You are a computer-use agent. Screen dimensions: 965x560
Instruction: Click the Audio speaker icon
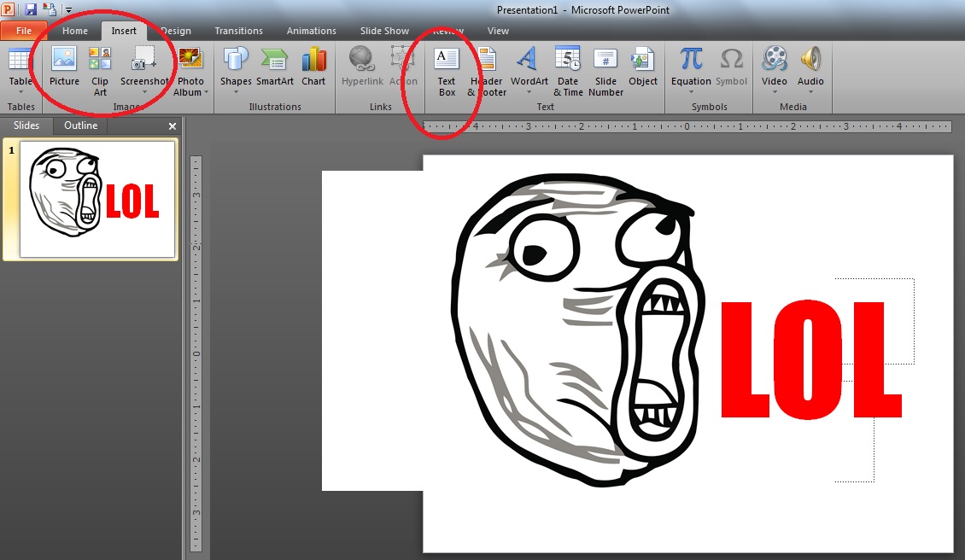tap(810, 59)
